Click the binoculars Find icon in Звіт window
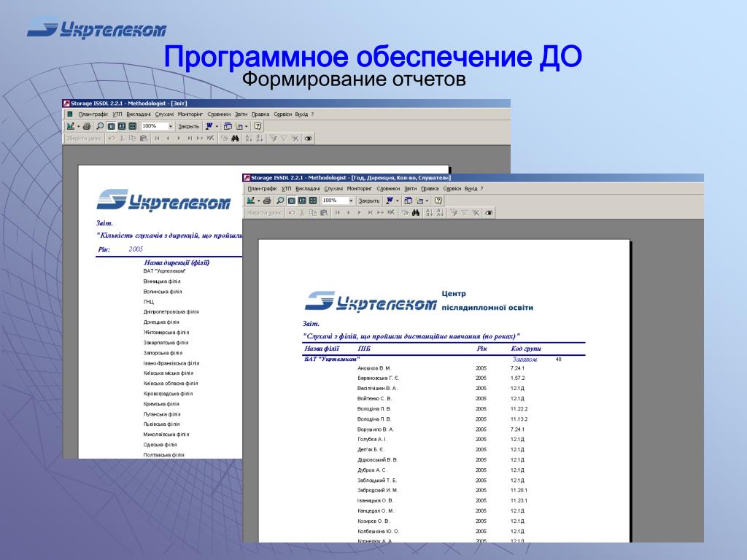 [235, 139]
